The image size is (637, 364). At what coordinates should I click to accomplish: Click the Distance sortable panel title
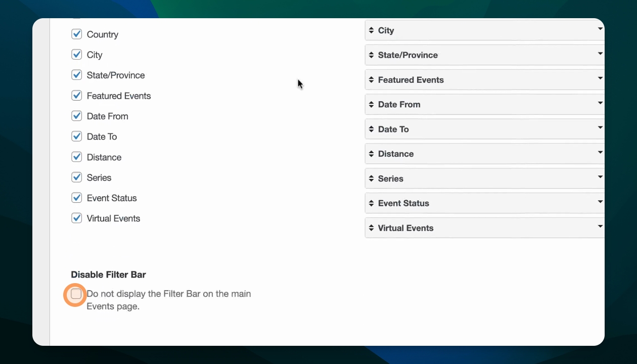tap(396, 154)
